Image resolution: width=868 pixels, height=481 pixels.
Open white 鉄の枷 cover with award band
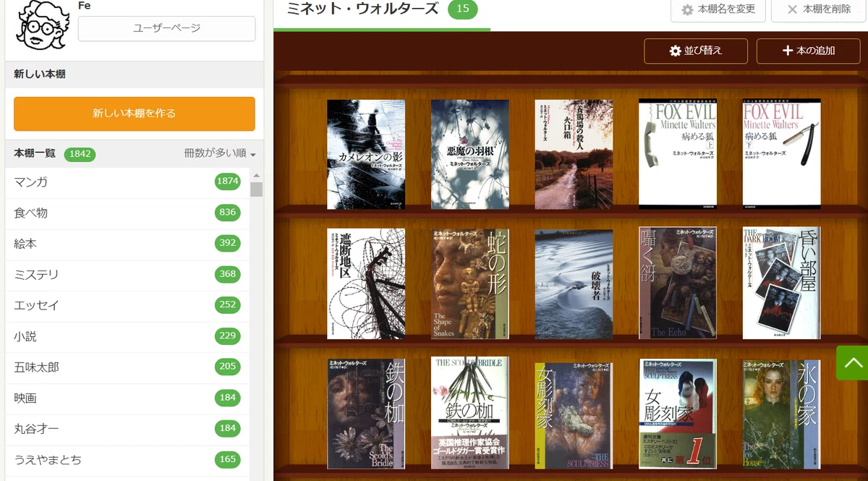pyautogui.click(x=470, y=412)
